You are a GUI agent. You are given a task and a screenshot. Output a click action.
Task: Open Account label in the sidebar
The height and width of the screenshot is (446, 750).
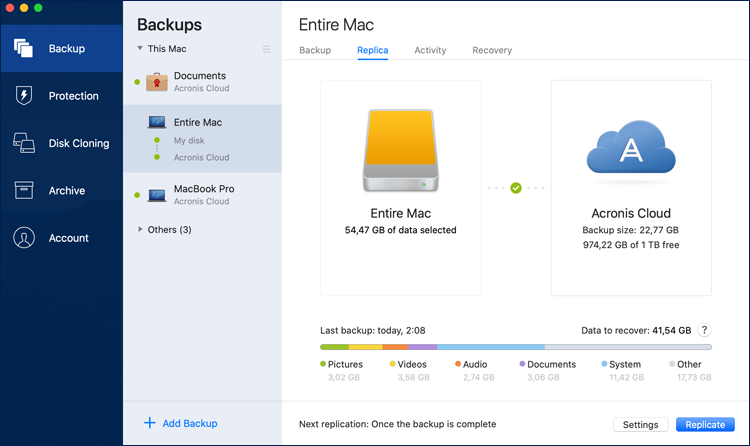(68, 238)
